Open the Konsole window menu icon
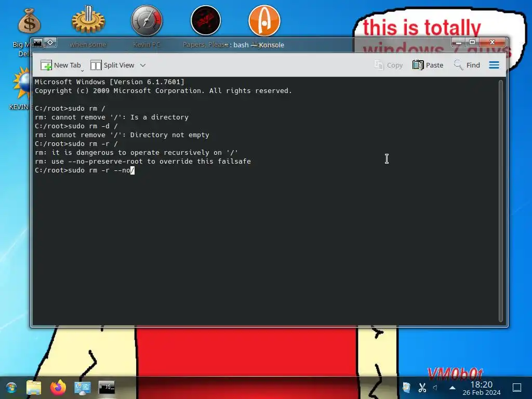Screen dimensions: 532x399 click(x=37, y=43)
